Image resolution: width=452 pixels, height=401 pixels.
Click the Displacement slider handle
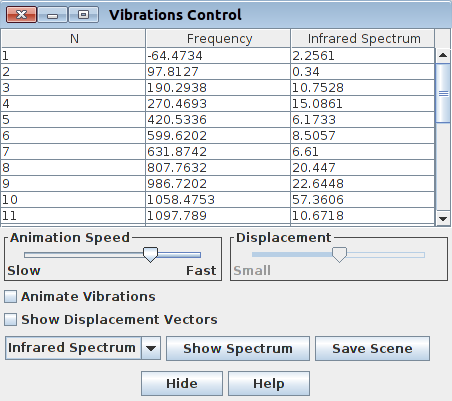tap(339, 255)
